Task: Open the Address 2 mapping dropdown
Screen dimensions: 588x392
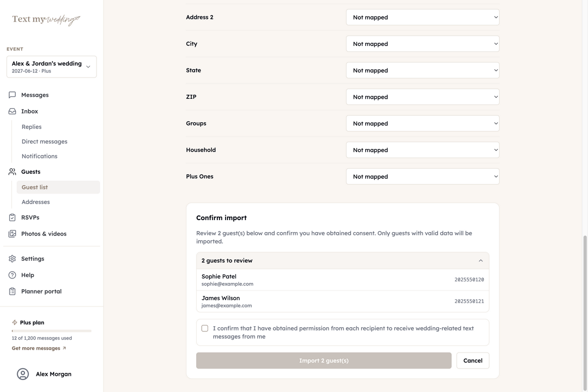Action: [x=423, y=17]
